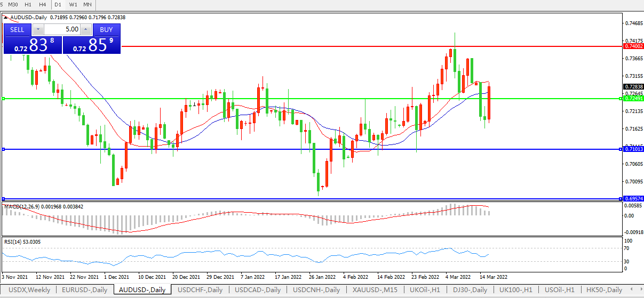Open the XAUUSD-,M15 chart tab
This screenshot has width=644, height=298.
point(375,290)
